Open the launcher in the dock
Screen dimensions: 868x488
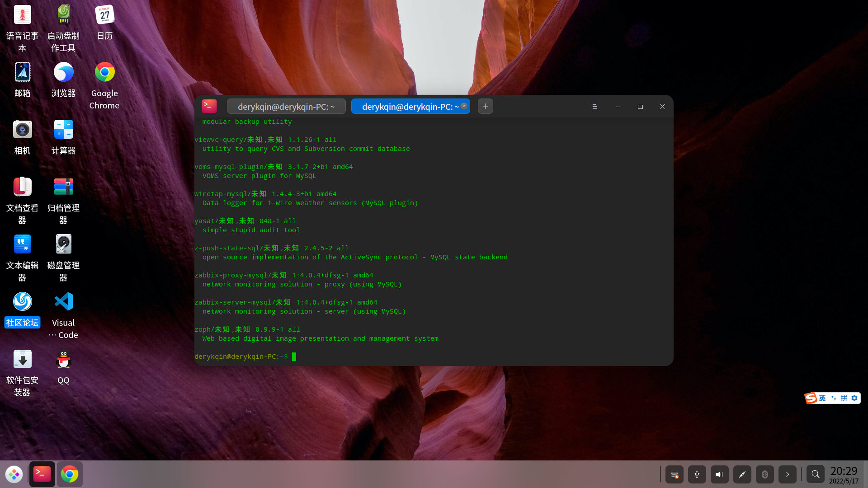[x=14, y=474]
